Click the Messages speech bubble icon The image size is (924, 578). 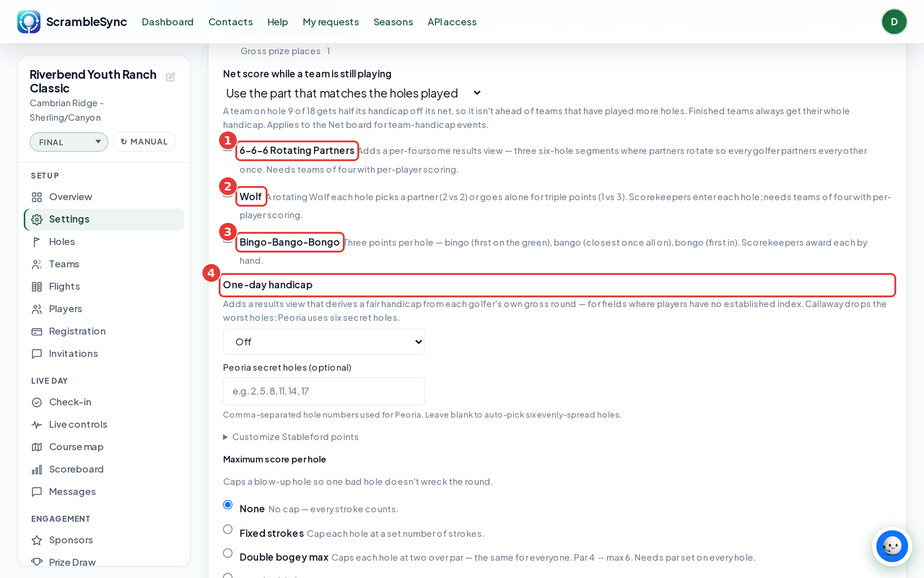[x=37, y=492]
